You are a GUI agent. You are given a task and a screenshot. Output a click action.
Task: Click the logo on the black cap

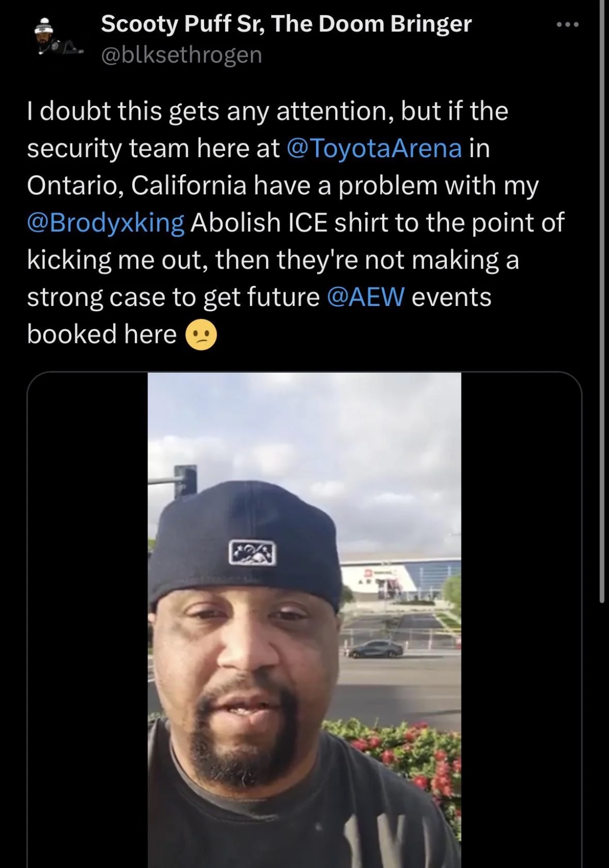(x=252, y=552)
